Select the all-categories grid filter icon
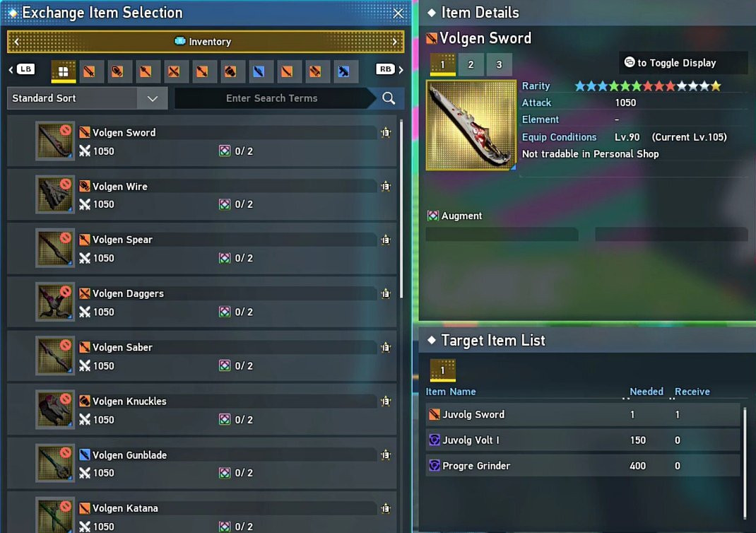This screenshot has height=533, width=756. tap(63, 71)
